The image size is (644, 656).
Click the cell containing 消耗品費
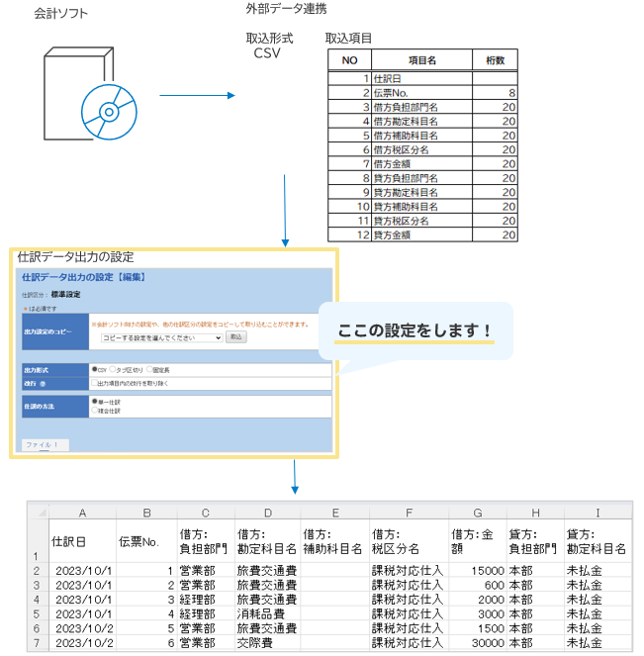tap(267, 613)
